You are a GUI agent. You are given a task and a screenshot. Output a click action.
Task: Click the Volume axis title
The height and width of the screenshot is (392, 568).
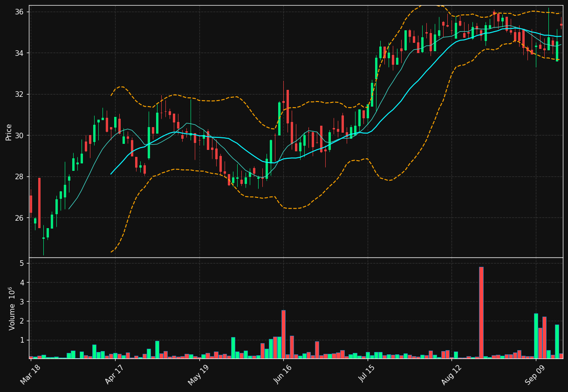(x=11, y=308)
